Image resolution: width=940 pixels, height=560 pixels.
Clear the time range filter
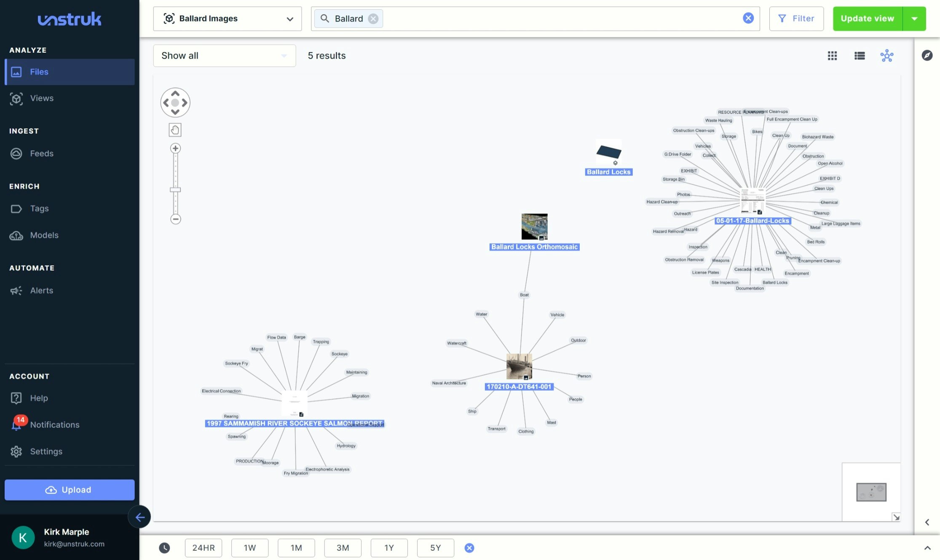469,548
